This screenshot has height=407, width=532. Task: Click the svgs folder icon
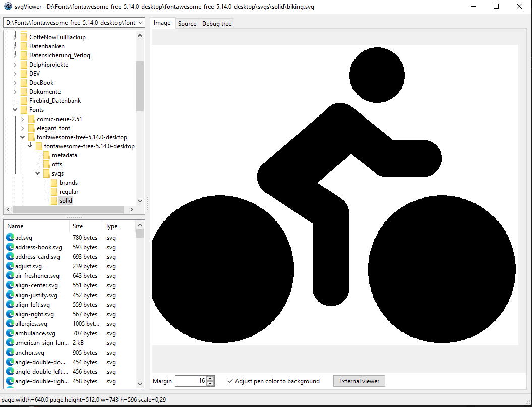coord(46,173)
